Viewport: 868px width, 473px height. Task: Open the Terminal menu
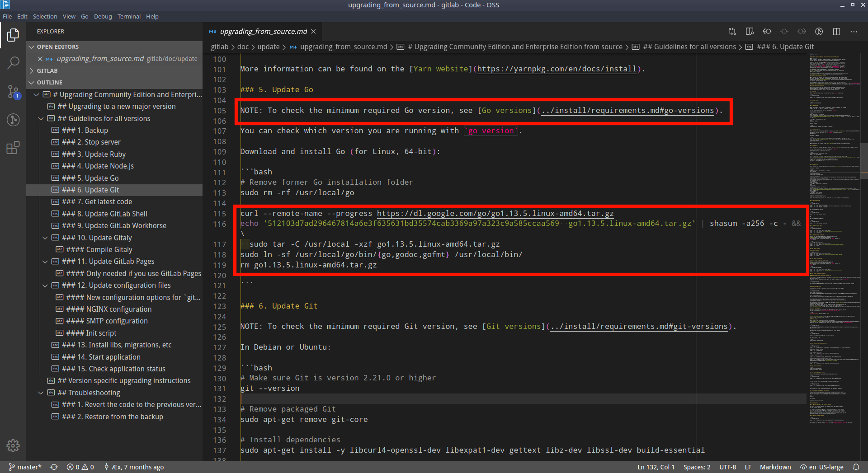tap(129, 17)
